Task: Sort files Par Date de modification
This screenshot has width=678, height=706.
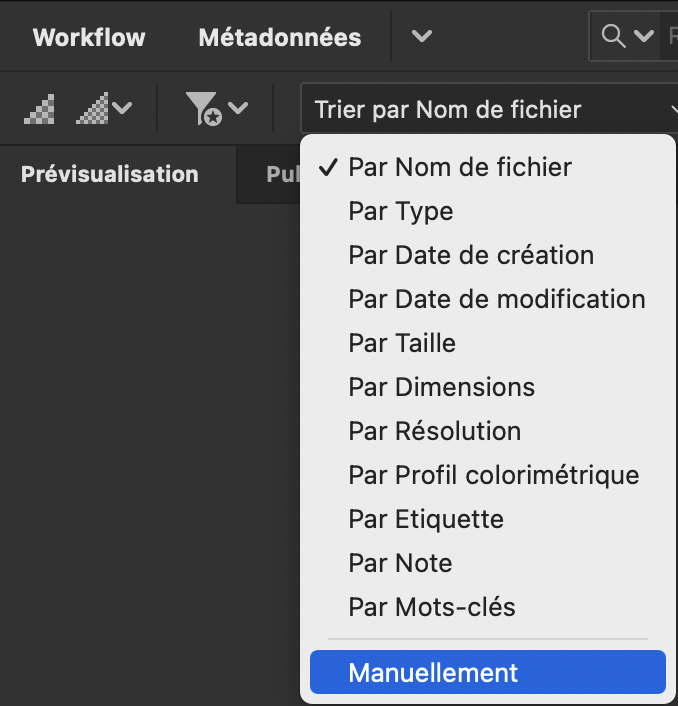Action: click(x=497, y=299)
